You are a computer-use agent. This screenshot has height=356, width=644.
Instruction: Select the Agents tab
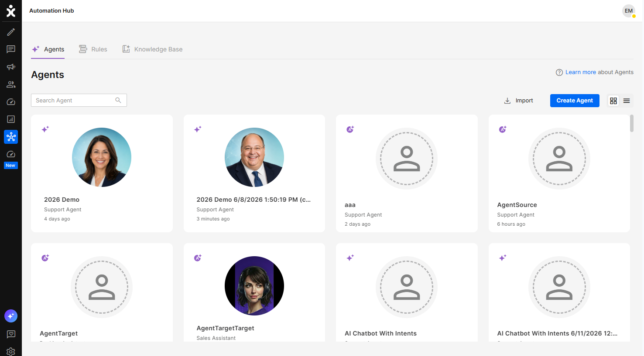[48, 49]
